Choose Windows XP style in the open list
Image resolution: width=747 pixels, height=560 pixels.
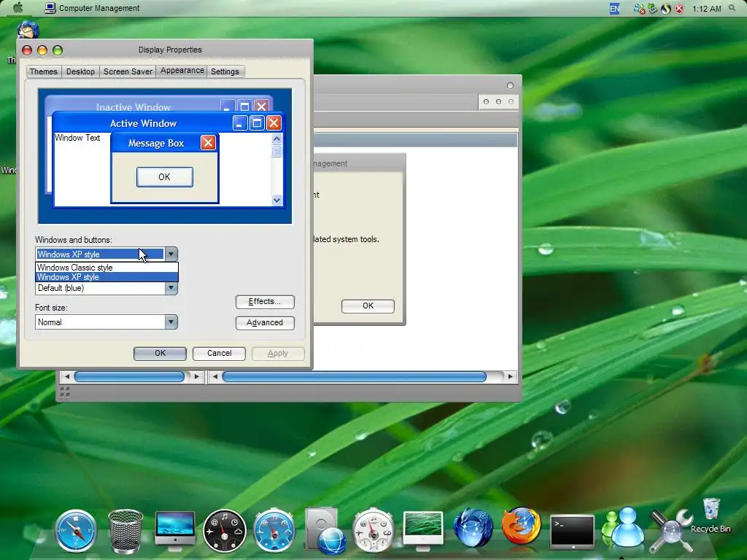[107, 277]
